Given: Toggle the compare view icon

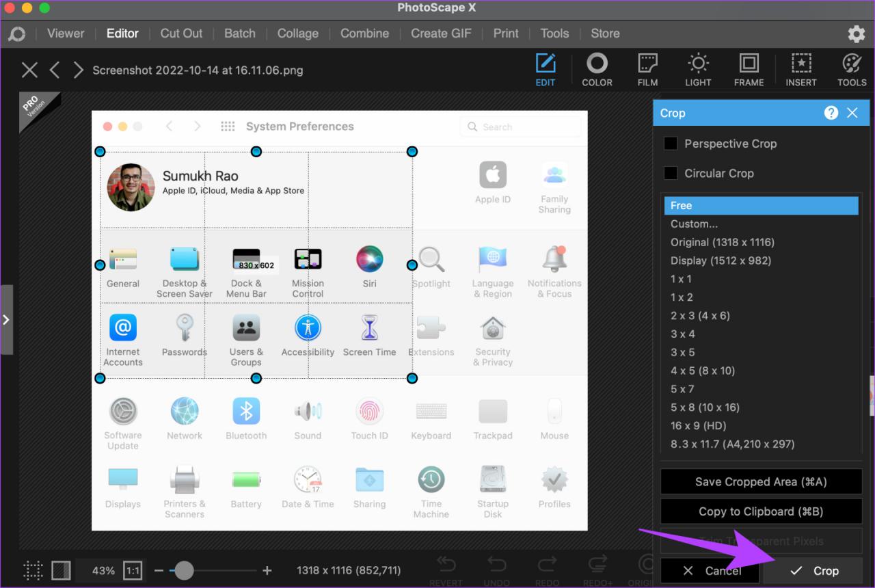Looking at the screenshot, I should click(x=61, y=570).
